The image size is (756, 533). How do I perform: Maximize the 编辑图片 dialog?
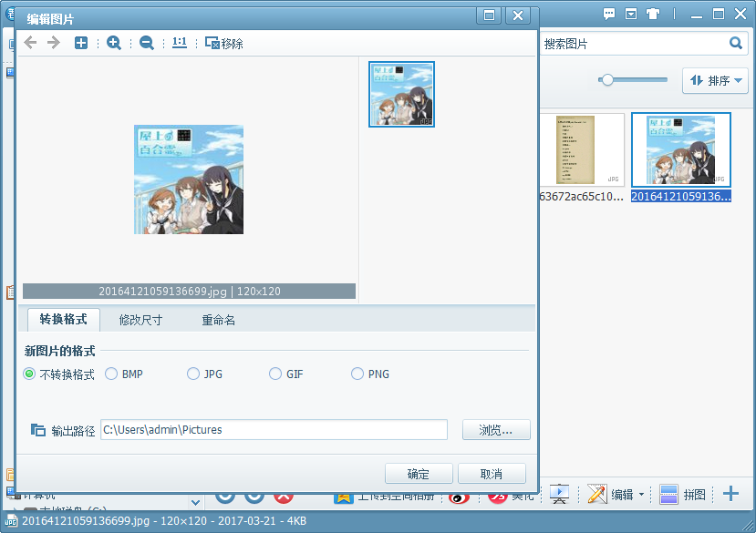pos(489,15)
